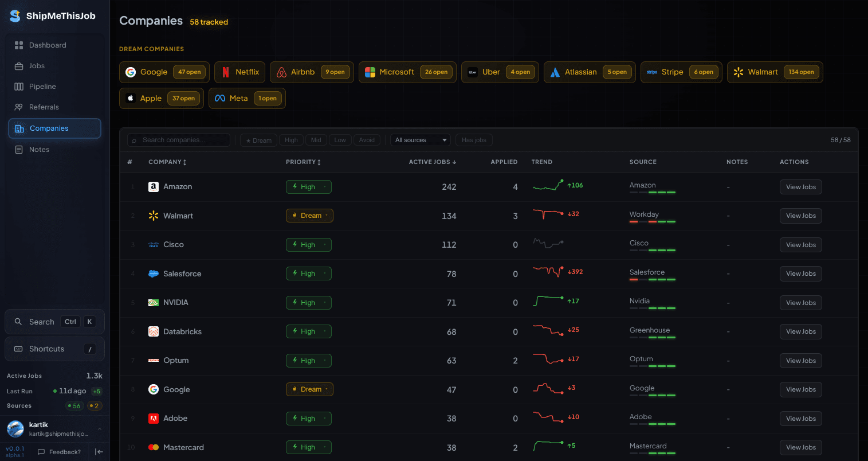The image size is (868, 461).
Task: Sort table by Priority column
Action: (303, 162)
